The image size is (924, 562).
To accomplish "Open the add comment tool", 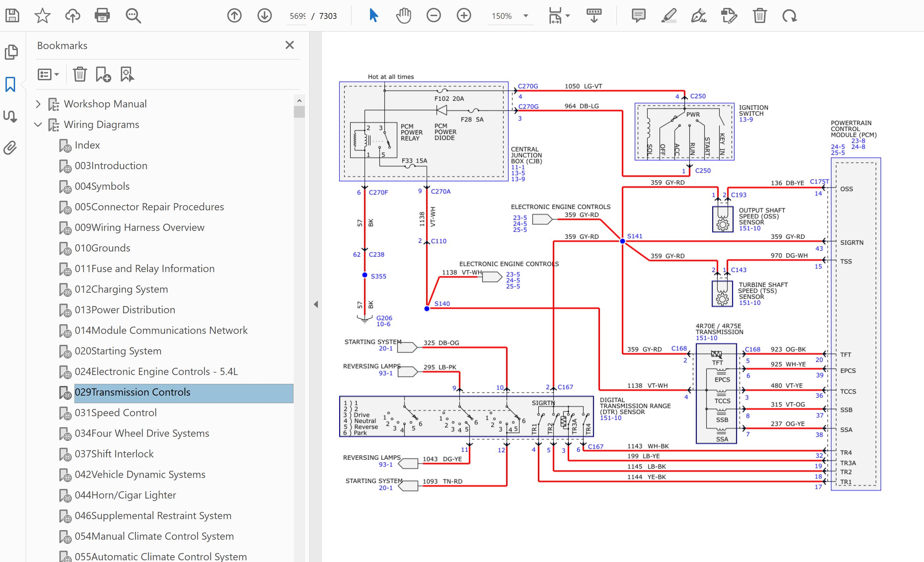I will coord(638,16).
